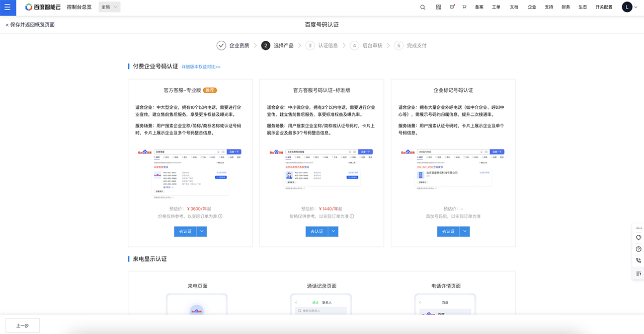This screenshot has width=644, height=334.
Task: Click the phone contact side icon
Action: [638, 260]
